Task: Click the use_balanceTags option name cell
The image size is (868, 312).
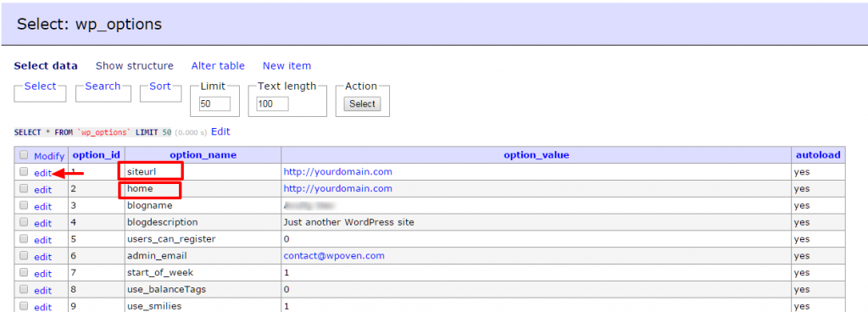Action: pos(203,289)
